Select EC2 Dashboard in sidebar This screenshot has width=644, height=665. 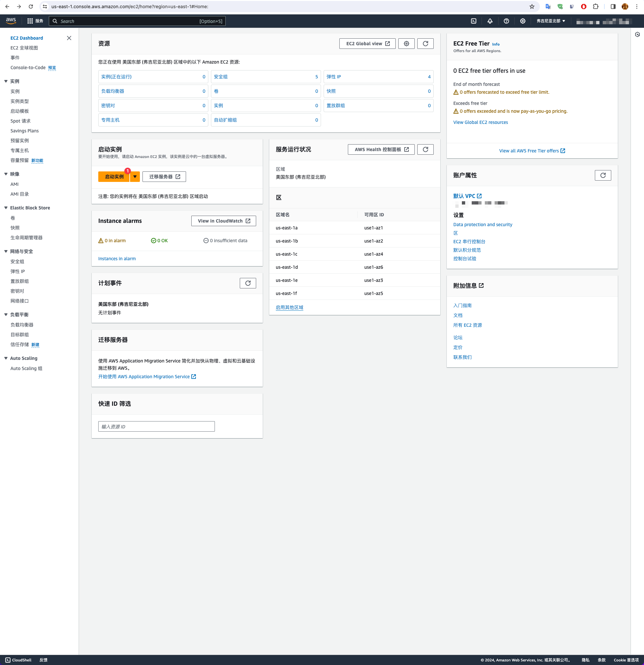coord(27,38)
